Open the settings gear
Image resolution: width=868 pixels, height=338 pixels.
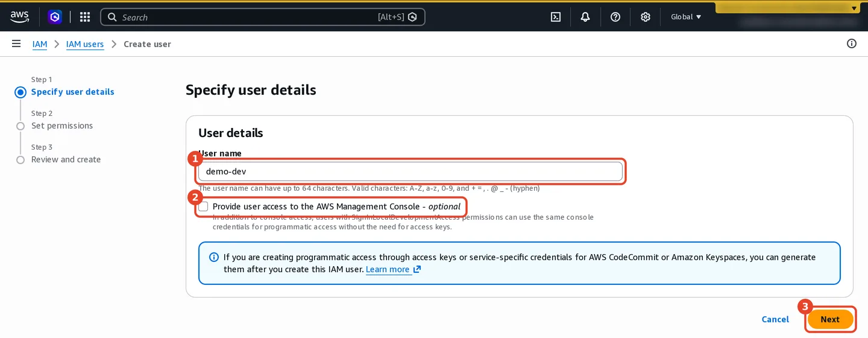pos(646,17)
